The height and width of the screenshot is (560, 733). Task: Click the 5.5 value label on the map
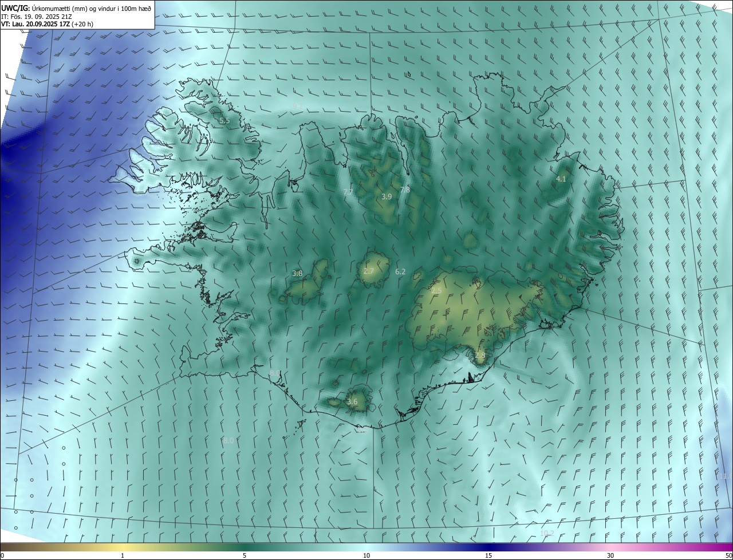[224, 121]
